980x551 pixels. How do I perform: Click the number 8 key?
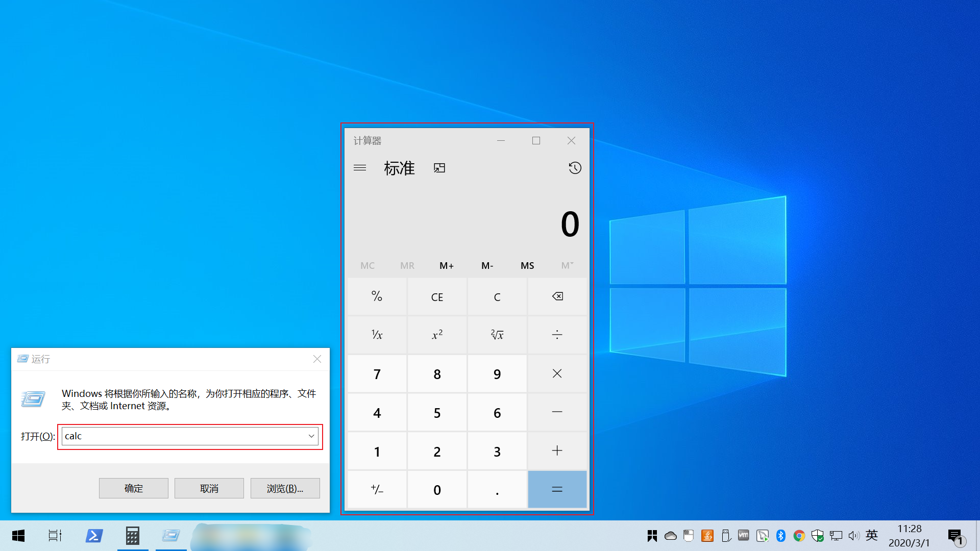point(437,374)
